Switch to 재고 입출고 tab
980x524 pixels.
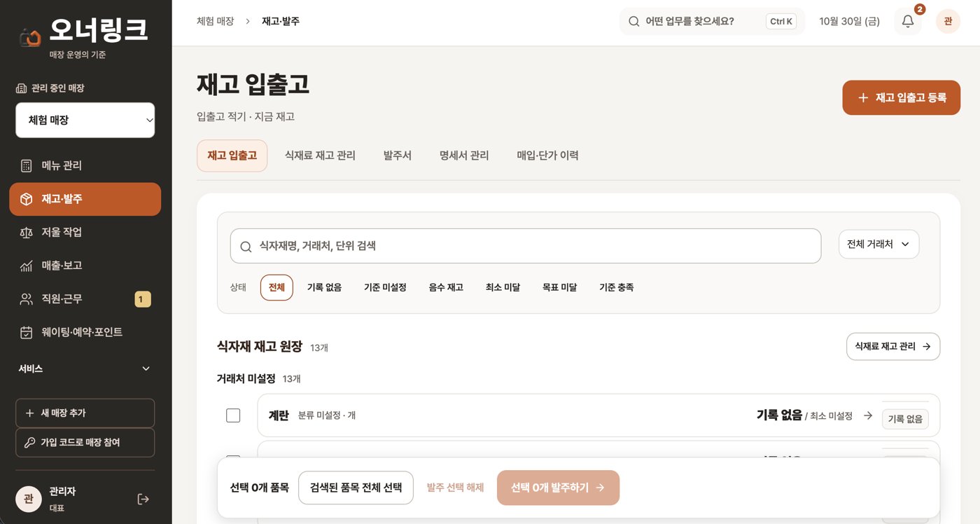click(232, 156)
